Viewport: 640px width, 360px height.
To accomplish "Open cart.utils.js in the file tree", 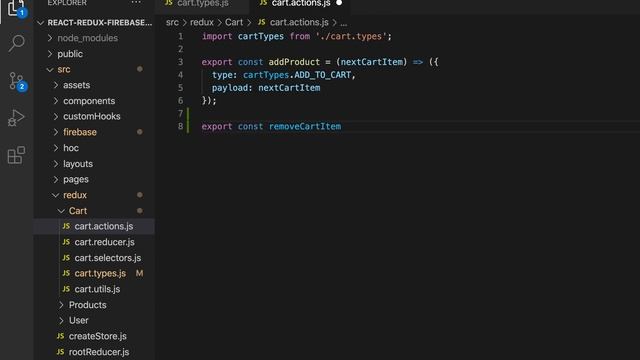I will coord(97,289).
